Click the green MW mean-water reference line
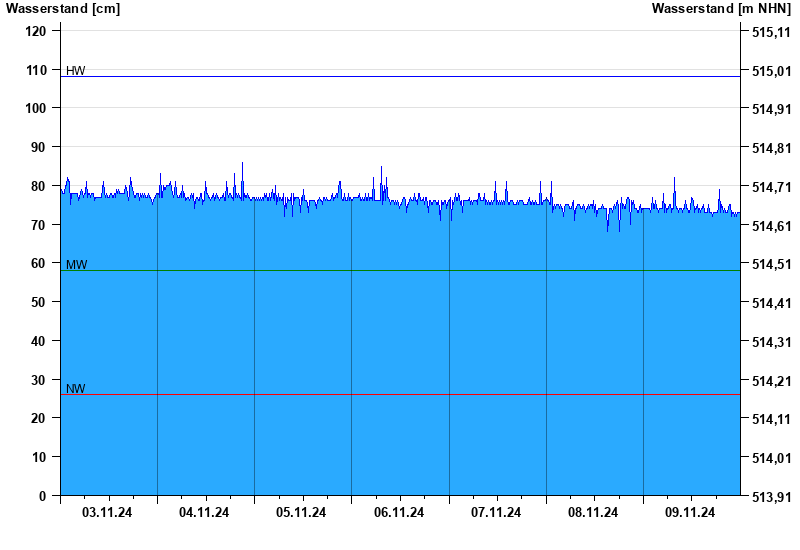The image size is (800, 550). tap(401, 270)
